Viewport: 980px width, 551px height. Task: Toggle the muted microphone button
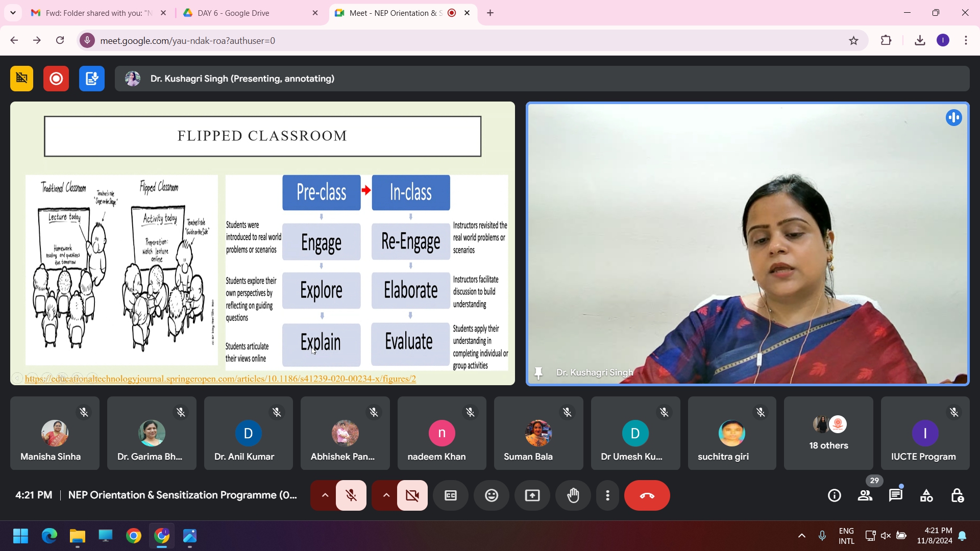(351, 495)
